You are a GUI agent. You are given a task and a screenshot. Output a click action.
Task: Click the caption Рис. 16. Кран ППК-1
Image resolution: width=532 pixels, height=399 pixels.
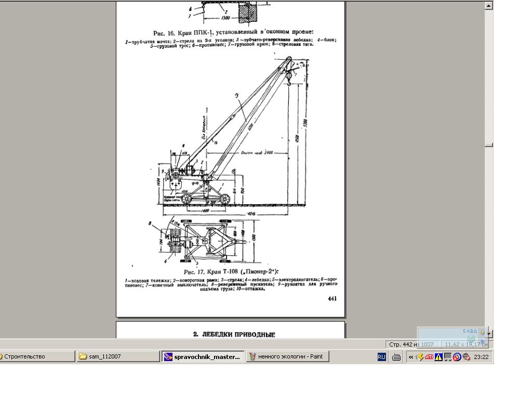click(233, 33)
